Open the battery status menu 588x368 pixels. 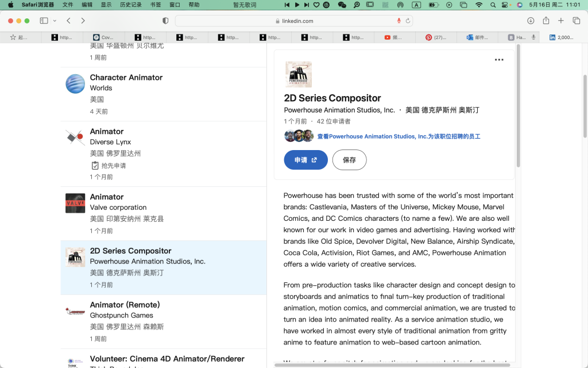click(x=434, y=5)
